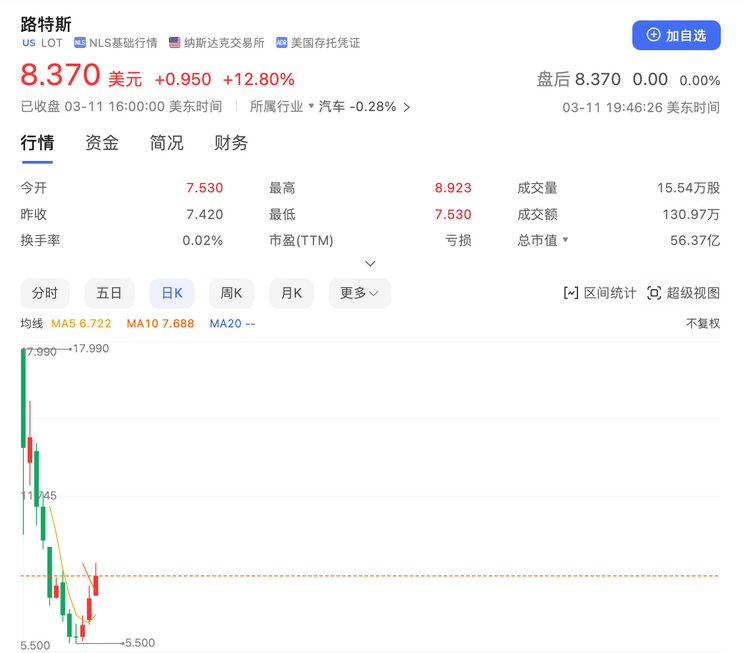Click the NLS基础行情 badge icon
This screenshot has width=743, height=653.
[x=80, y=43]
